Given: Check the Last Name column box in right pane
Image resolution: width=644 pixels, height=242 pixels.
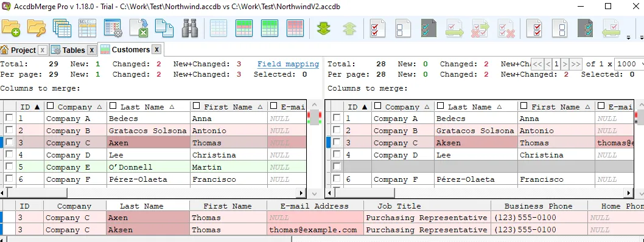Looking at the screenshot, I should 440,106.
